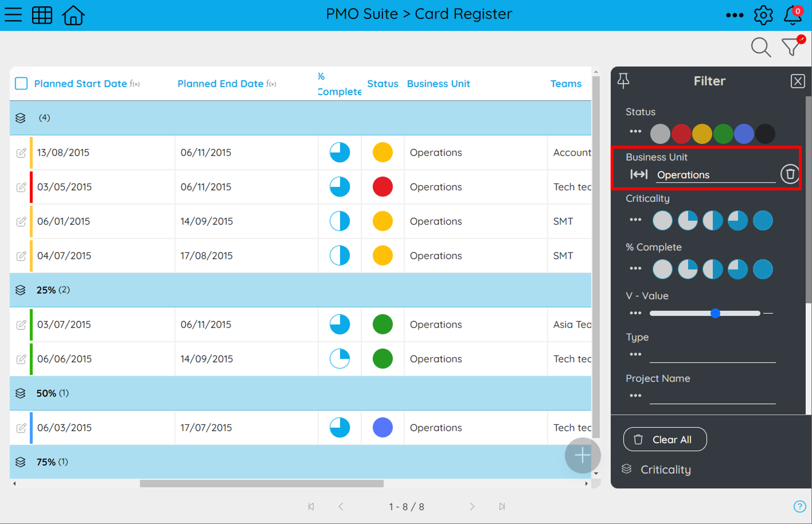The image size is (812, 524).
Task: Collapse the 25% (2) group
Action: [20, 290]
